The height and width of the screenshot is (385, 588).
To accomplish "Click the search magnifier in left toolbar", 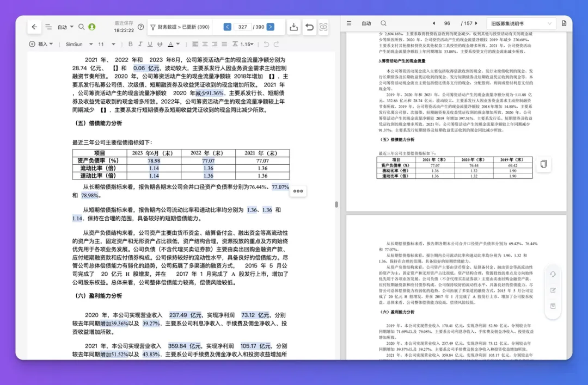I will 81,27.
